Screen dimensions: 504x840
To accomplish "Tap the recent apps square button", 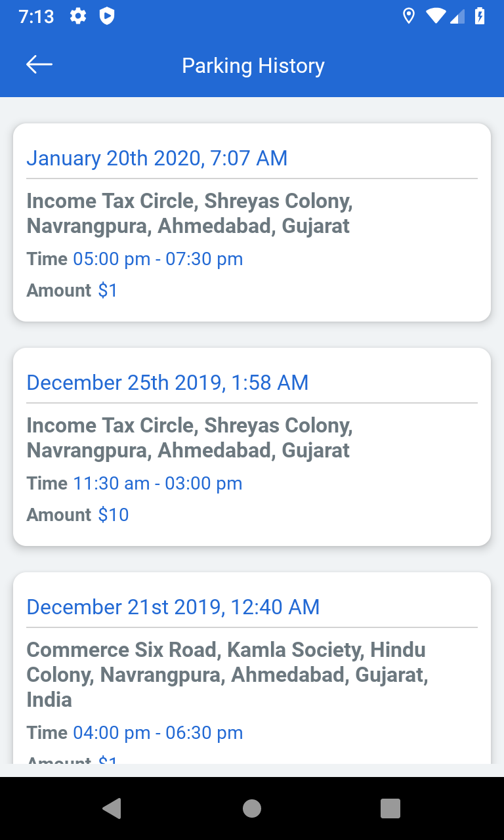I will [390, 808].
